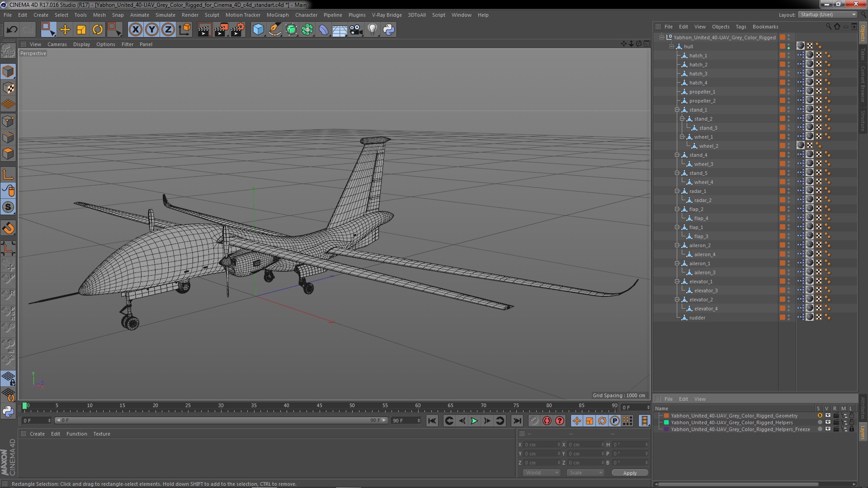Add a Camera object
Screen dimensions: 868x488
click(356, 30)
